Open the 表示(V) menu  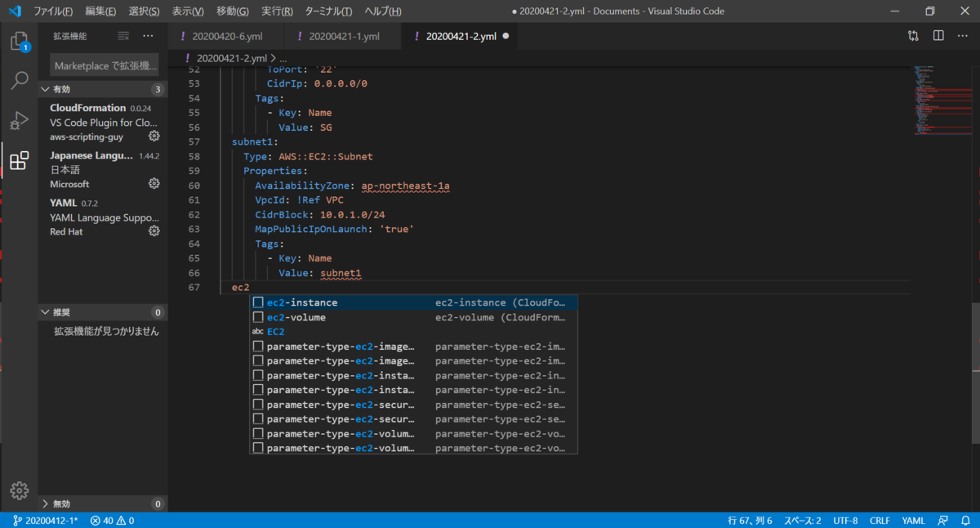tap(188, 11)
